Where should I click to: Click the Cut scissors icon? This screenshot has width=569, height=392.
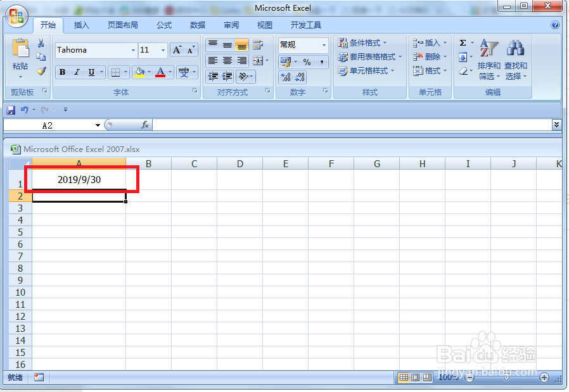click(x=41, y=44)
